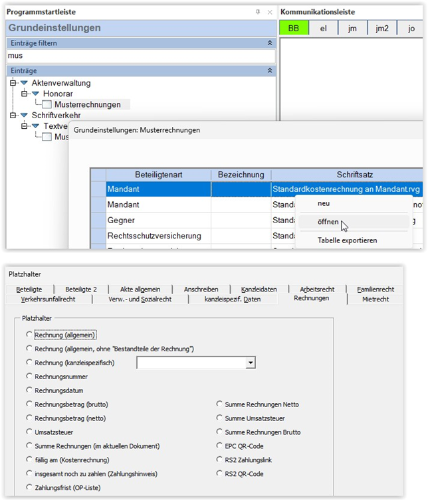Click the blue triangle icon beside Aktenverwaltung
This screenshot has height=504, width=428.
[24, 83]
